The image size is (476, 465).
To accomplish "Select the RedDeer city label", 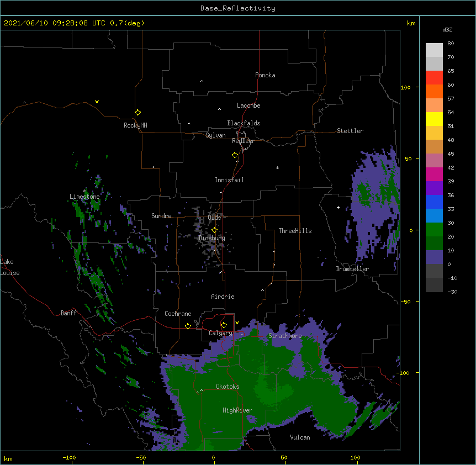I will pos(243,141).
